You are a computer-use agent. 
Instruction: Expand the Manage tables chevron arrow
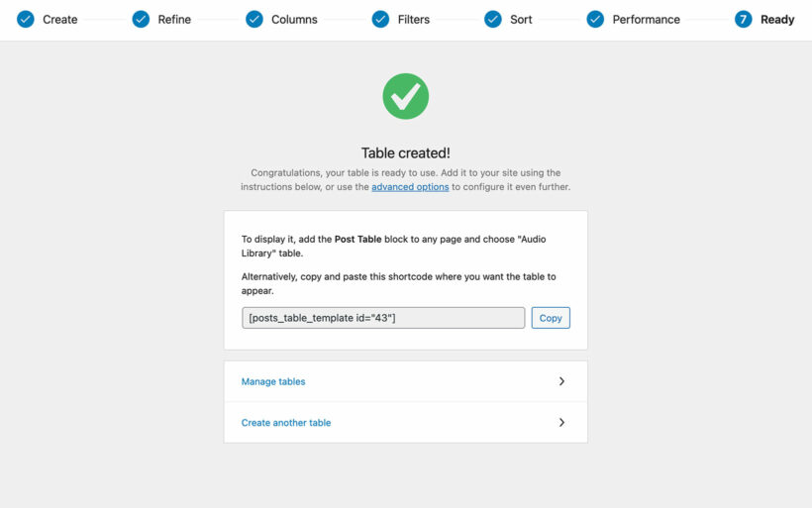pos(561,381)
